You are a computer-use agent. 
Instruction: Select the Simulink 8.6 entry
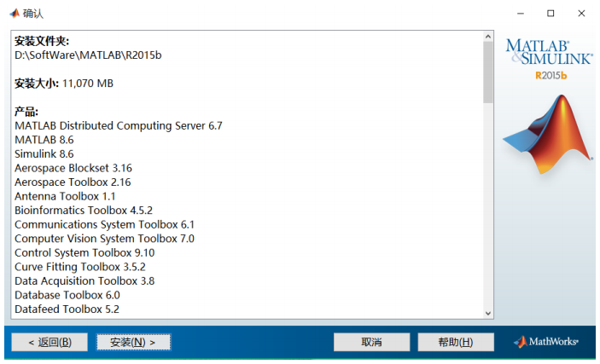click(x=44, y=153)
